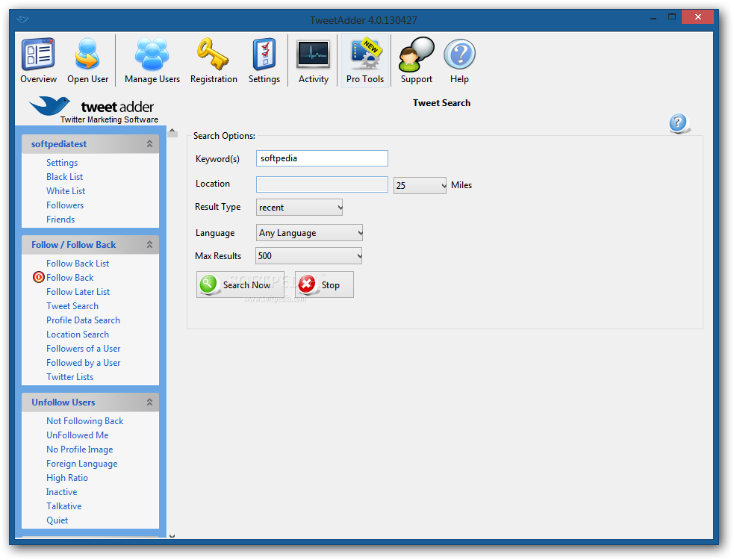Open the Result Type dropdown
Image resolution: width=734 pixels, height=560 pixels.
[x=299, y=208]
